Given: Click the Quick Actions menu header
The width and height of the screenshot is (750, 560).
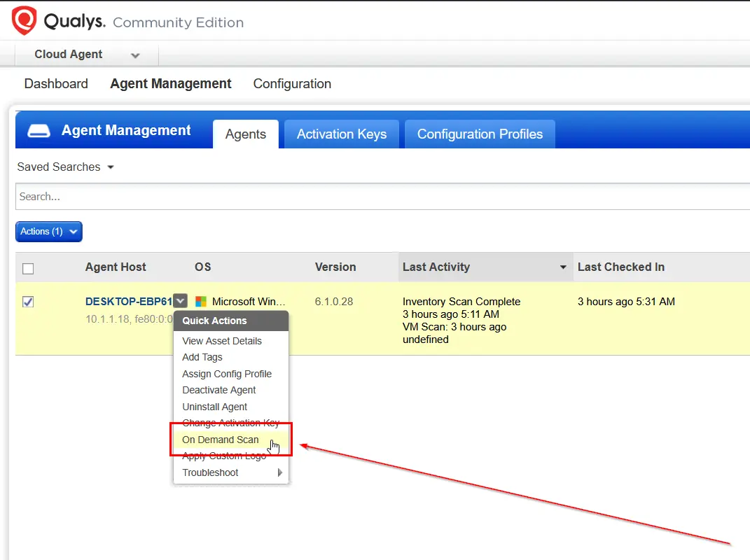Looking at the screenshot, I should pyautogui.click(x=231, y=321).
